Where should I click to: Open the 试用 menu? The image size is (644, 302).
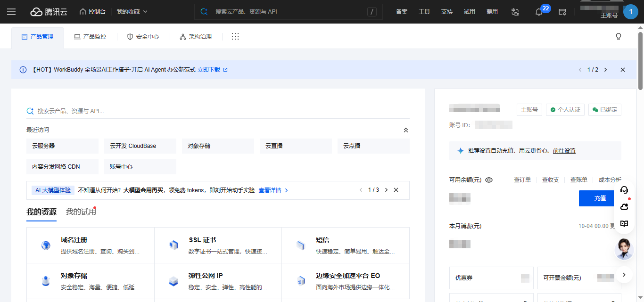pyautogui.click(x=470, y=12)
